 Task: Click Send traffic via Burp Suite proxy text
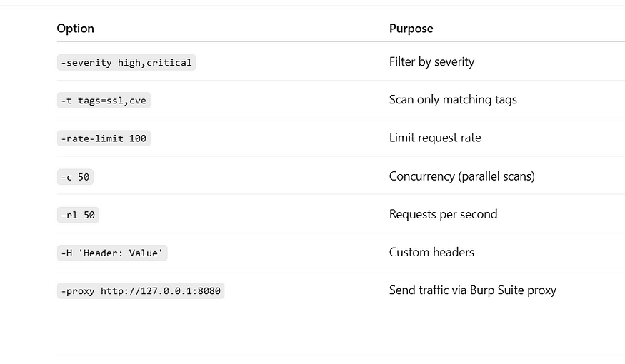(x=473, y=290)
